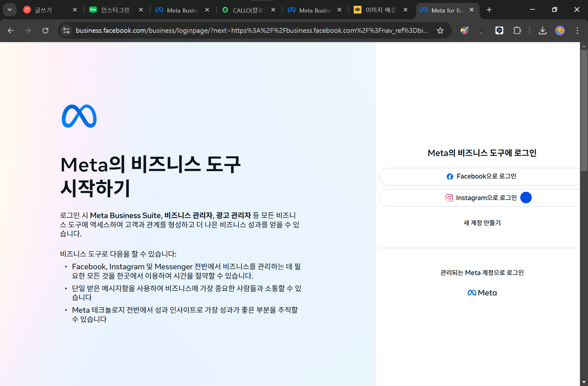588x386 pixels.
Task: Click the scrollbar up arrow
Action: (x=584, y=46)
